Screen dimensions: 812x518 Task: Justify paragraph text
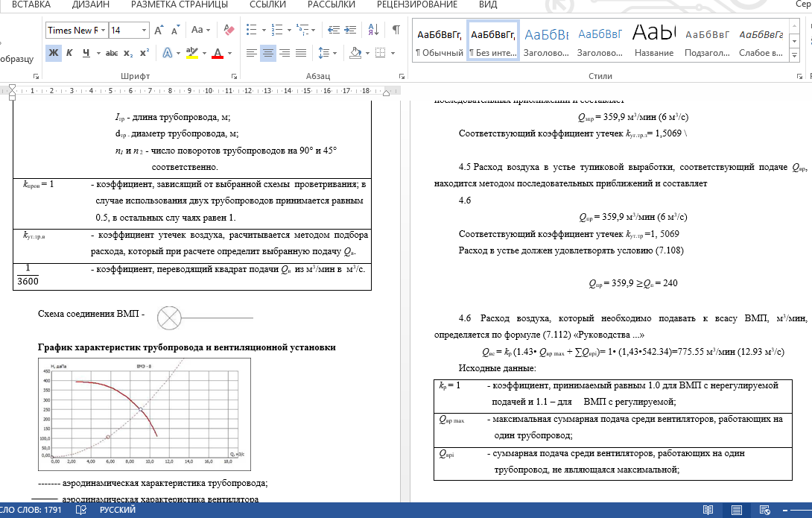[x=301, y=53]
